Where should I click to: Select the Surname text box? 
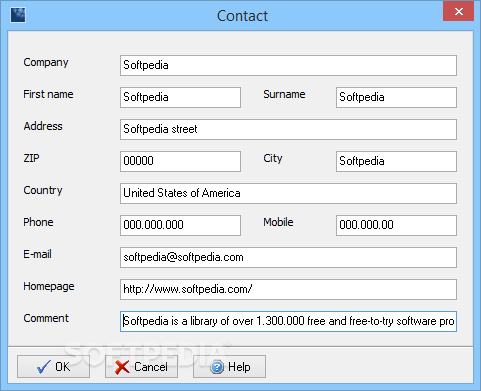click(396, 97)
